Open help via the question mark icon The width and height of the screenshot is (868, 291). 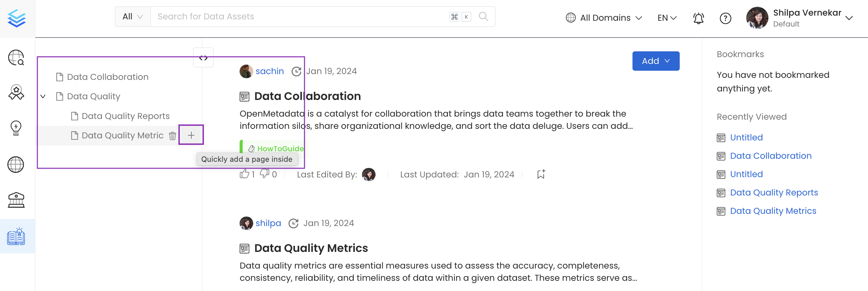coord(726,18)
